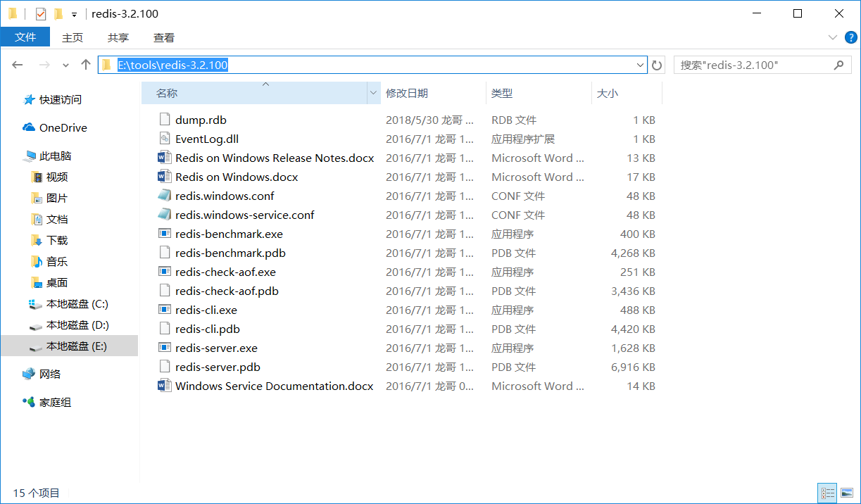Image resolution: width=861 pixels, height=504 pixels.
Task: Click Word icon of Windows Service Documentation.docx
Action: [x=165, y=386]
